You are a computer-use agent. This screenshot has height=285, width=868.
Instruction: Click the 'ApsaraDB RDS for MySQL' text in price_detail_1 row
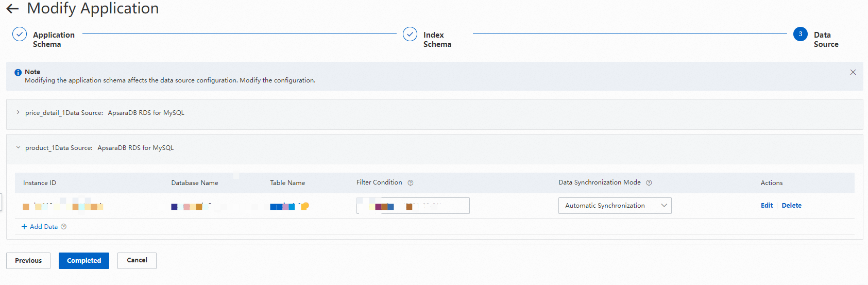click(146, 112)
